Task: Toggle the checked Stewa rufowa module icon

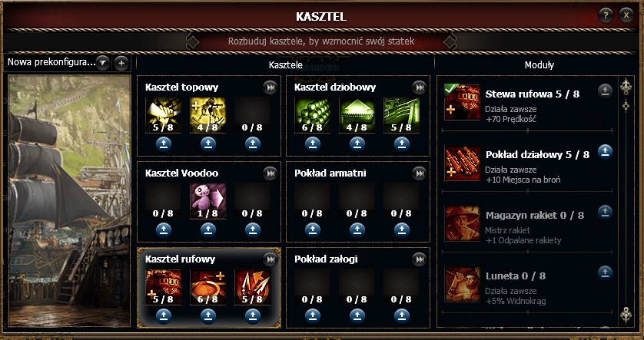Action: tap(462, 102)
